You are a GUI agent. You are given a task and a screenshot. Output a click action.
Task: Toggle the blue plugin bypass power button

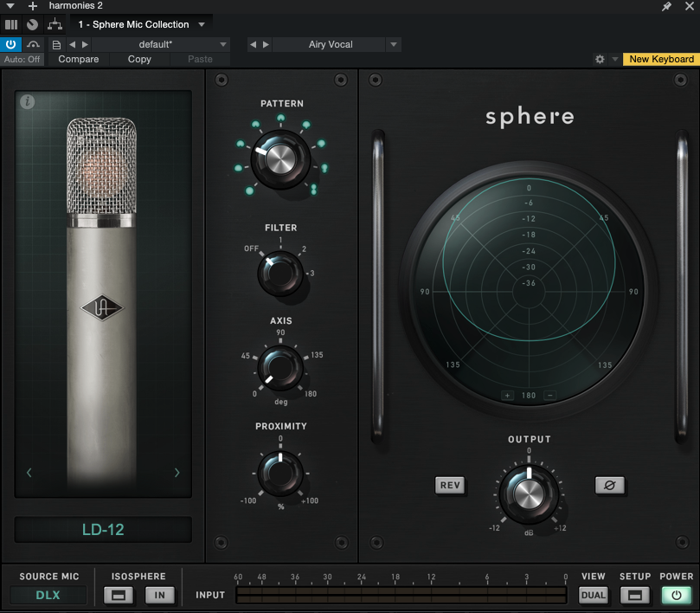click(x=10, y=44)
